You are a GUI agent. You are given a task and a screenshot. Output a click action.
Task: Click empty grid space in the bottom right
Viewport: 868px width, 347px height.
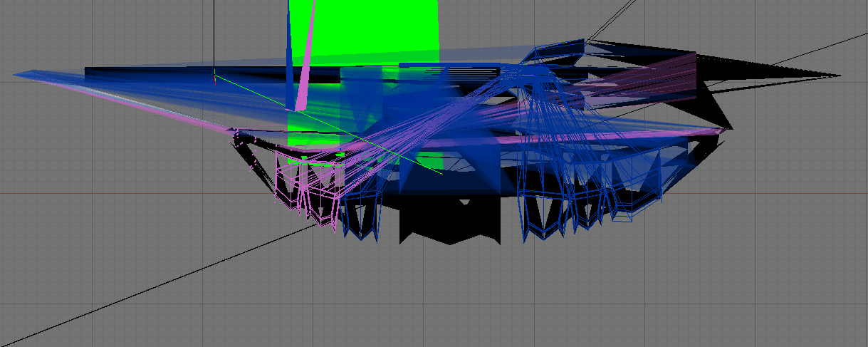point(748,285)
